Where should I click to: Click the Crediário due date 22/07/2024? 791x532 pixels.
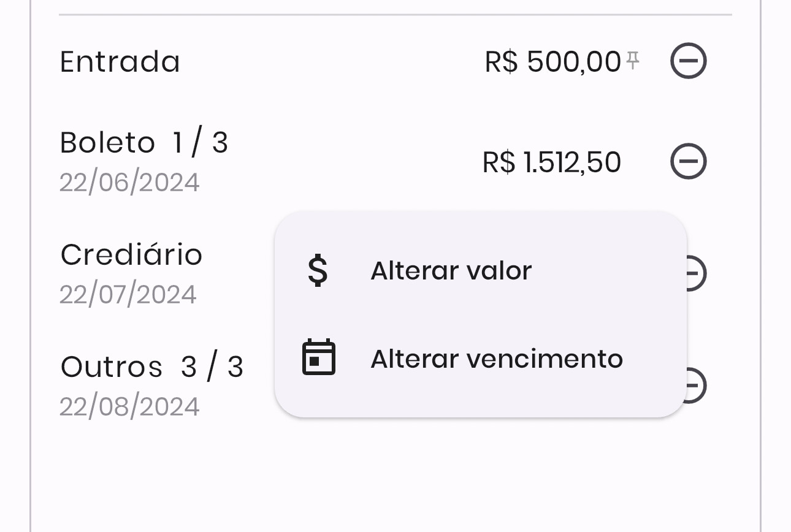(128, 295)
